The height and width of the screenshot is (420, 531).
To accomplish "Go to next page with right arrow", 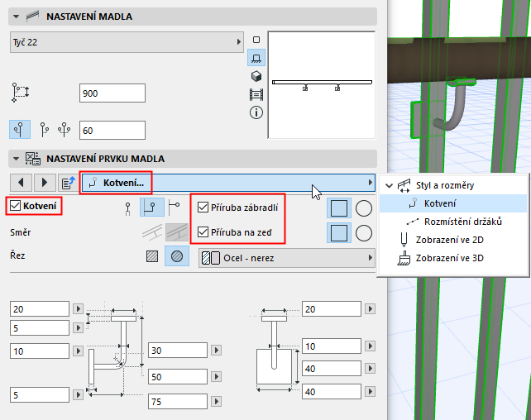I will tap(45, 183).
